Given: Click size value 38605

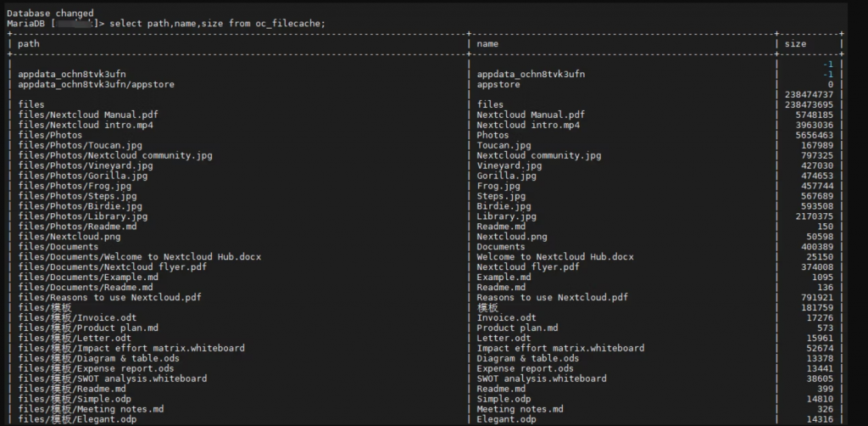Looking at the screenshot, I should point(820,379).
